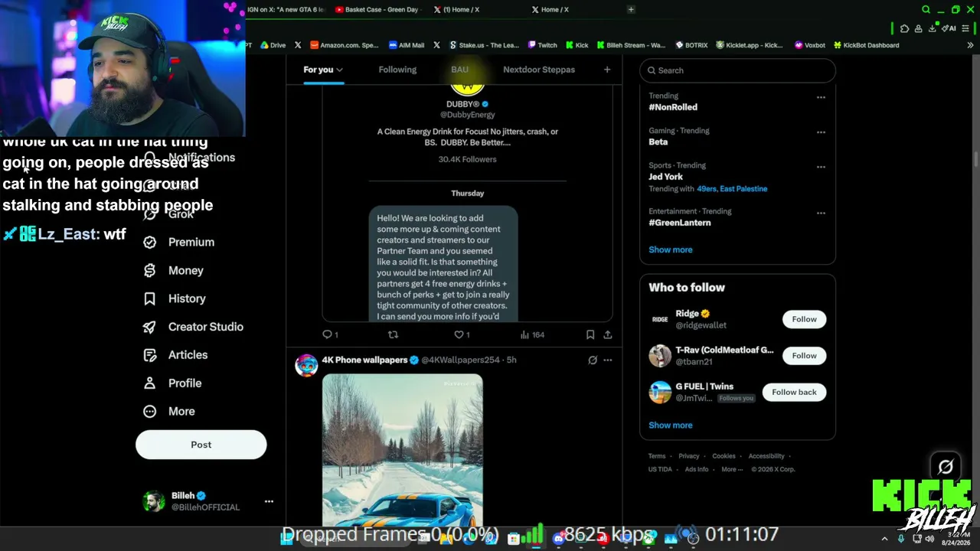Open 4K Phone wallpapers profile avatar
The image size is (980, 551).
306,365
